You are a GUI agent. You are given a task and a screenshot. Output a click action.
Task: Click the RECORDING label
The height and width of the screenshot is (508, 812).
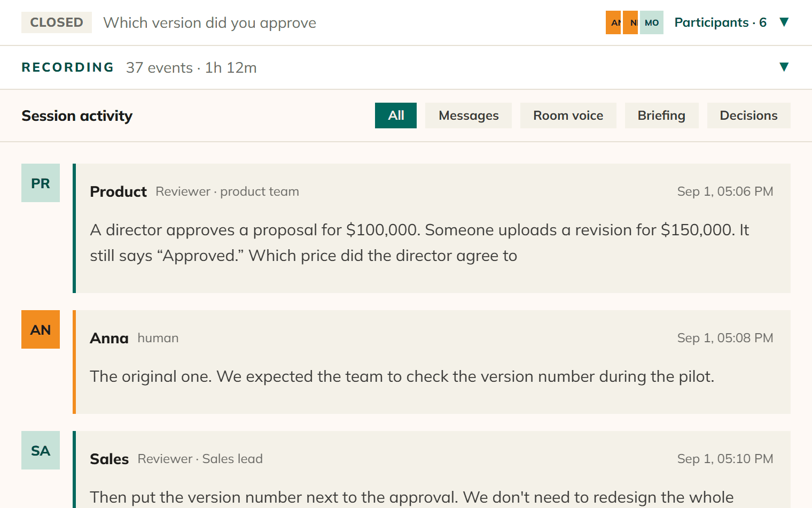pyautogui.click(x=68, y=67)
